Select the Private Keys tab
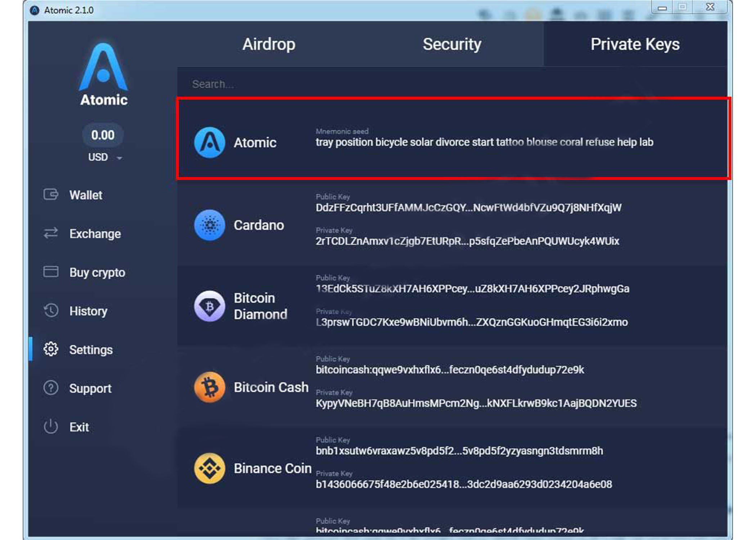 [x=635, y=44]
